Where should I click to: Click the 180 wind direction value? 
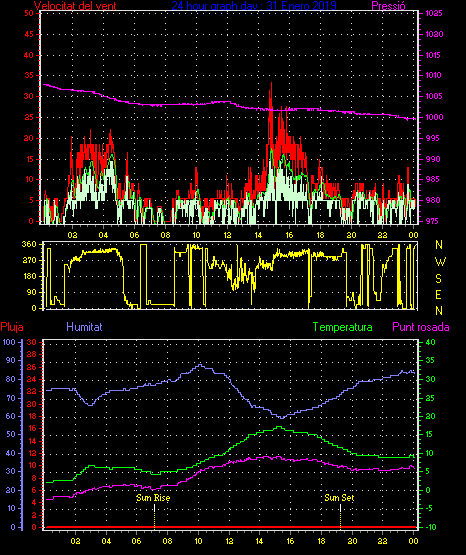pos(29,276)
